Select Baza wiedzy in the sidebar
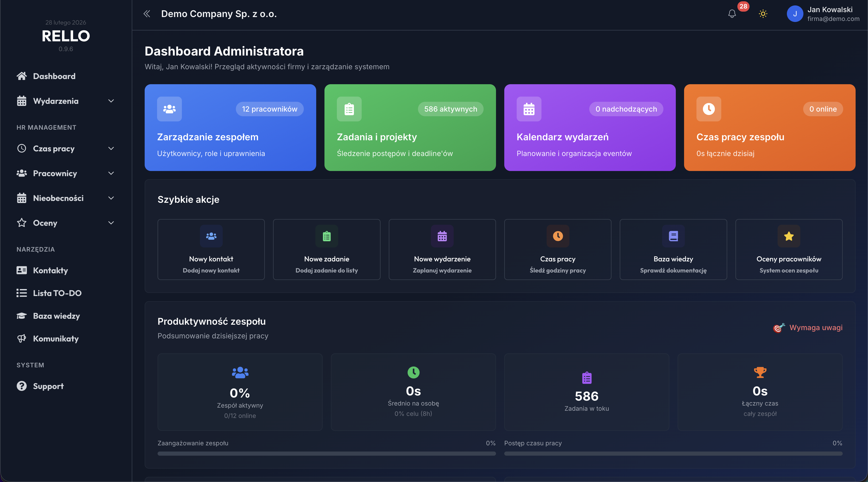The width and height of the screenshot is (868, 482). (x=22, y=316)
